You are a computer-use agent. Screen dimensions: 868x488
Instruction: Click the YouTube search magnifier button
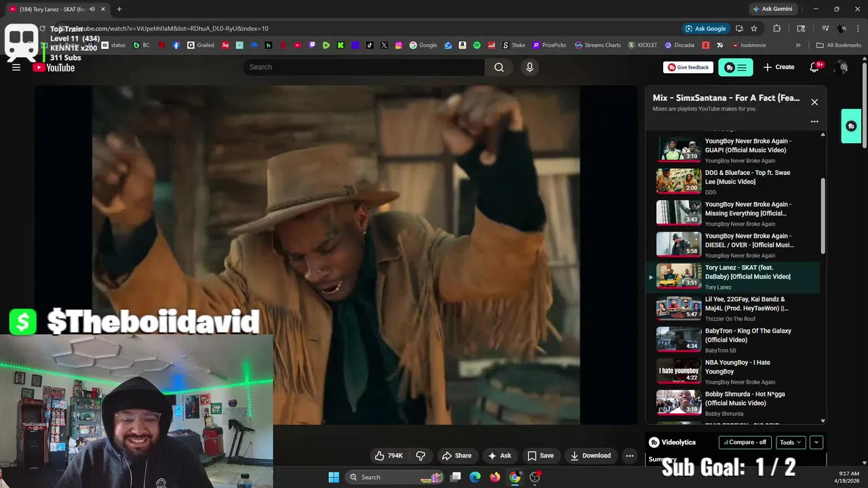click(x=499, y=67)
